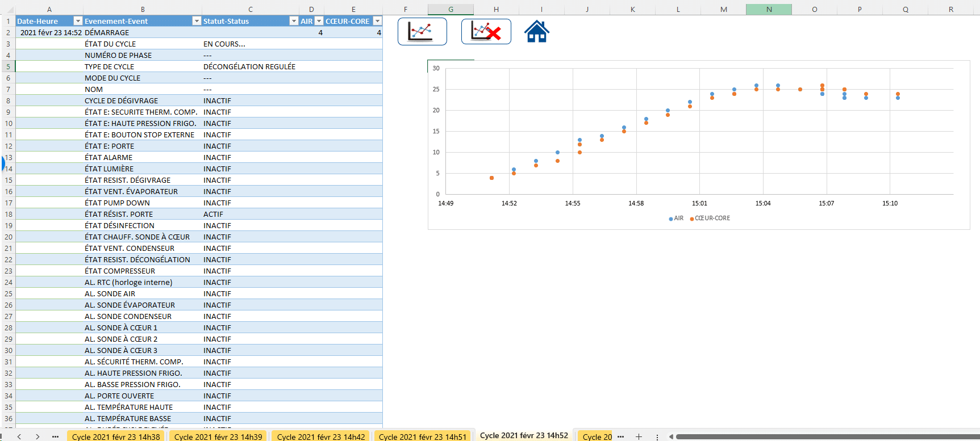Select column N header
The height and width of the screenshot is (441, 980).
click(x=769, y=10)
